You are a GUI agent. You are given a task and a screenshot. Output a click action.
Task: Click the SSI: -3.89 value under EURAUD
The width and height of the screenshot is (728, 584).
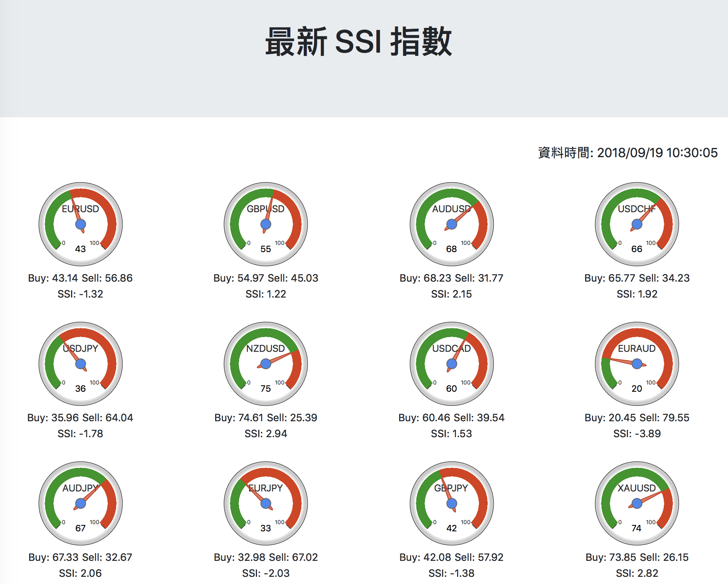click(x=637, y=434)
